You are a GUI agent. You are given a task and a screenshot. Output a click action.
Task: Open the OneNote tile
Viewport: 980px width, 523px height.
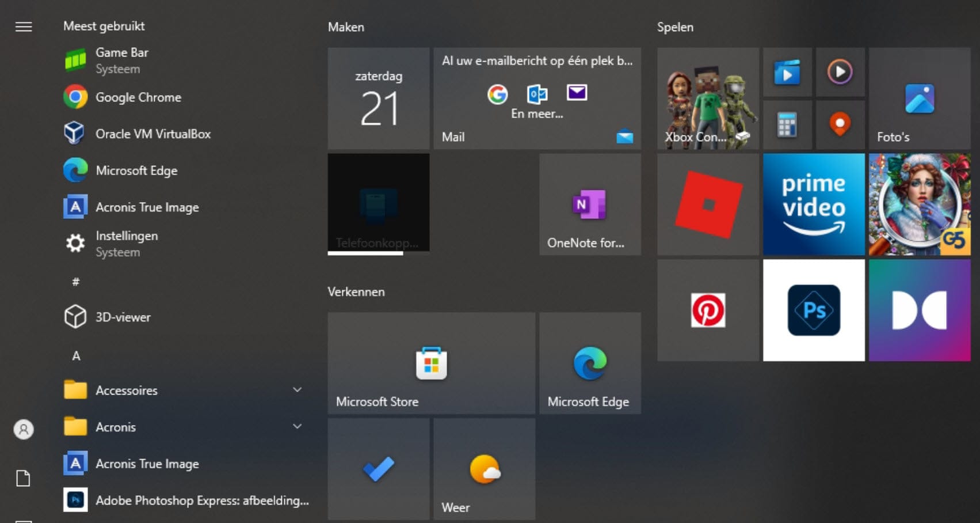point(590,204)
